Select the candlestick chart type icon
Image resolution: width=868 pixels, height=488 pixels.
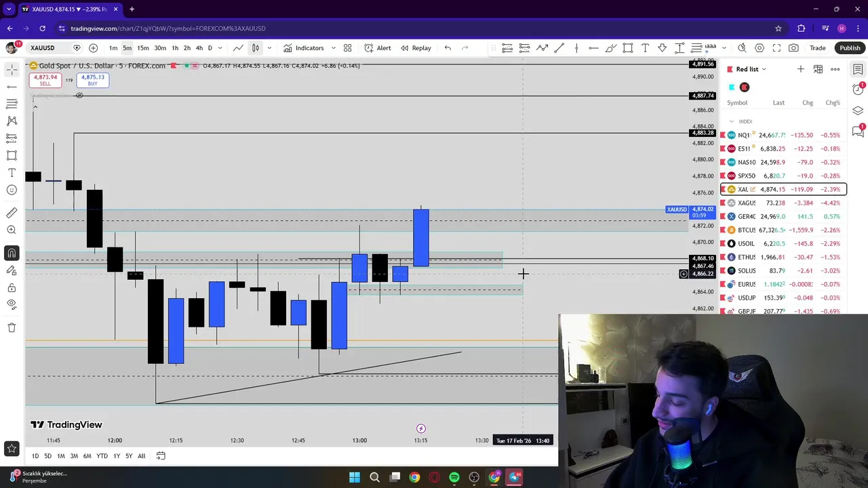click(x=256, y=48)
